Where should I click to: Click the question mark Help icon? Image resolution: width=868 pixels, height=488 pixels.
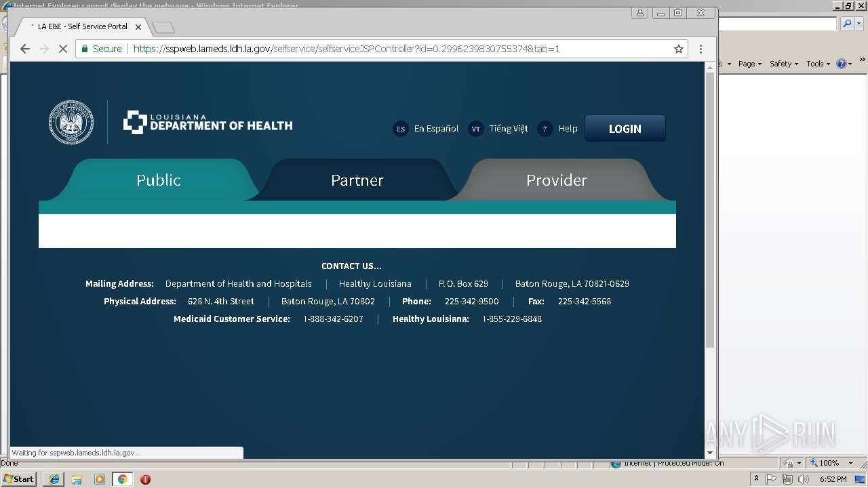pyautogui.click(x=545, y=129)
